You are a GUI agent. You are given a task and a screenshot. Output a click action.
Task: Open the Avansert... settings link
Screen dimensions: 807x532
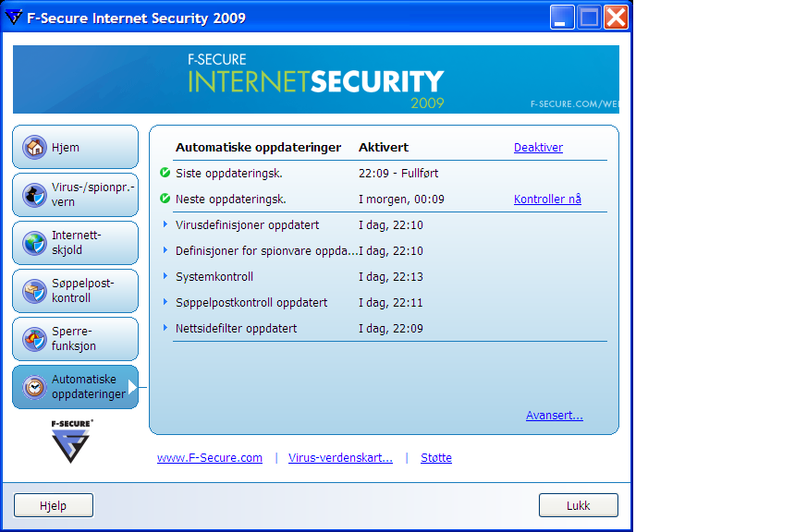pos(554,416)
